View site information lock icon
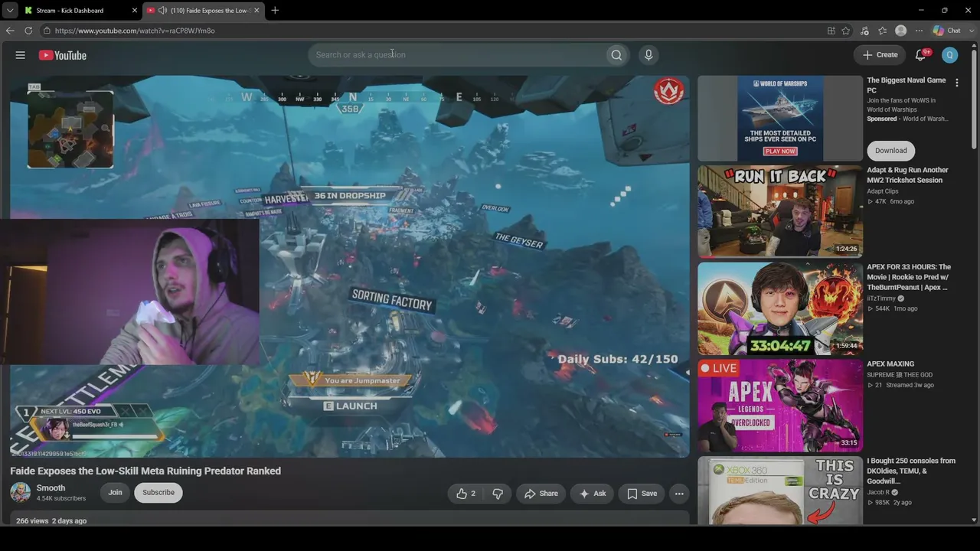 point(47,31)
